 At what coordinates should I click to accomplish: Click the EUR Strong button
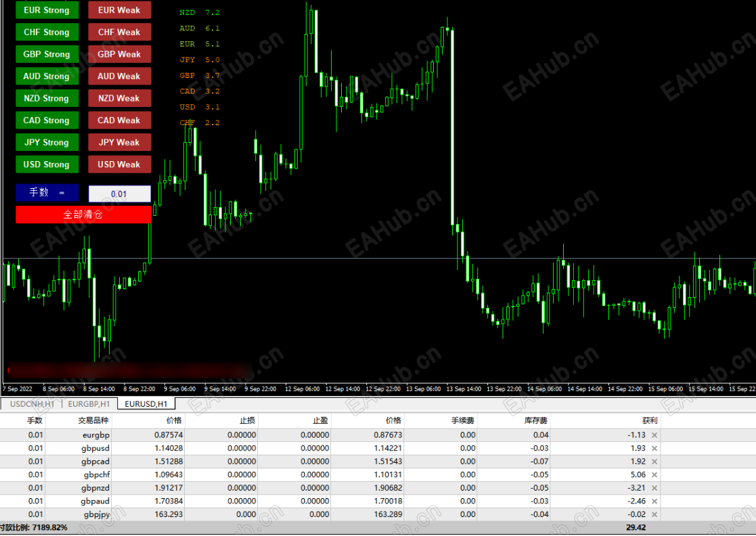tap(47, 10)
